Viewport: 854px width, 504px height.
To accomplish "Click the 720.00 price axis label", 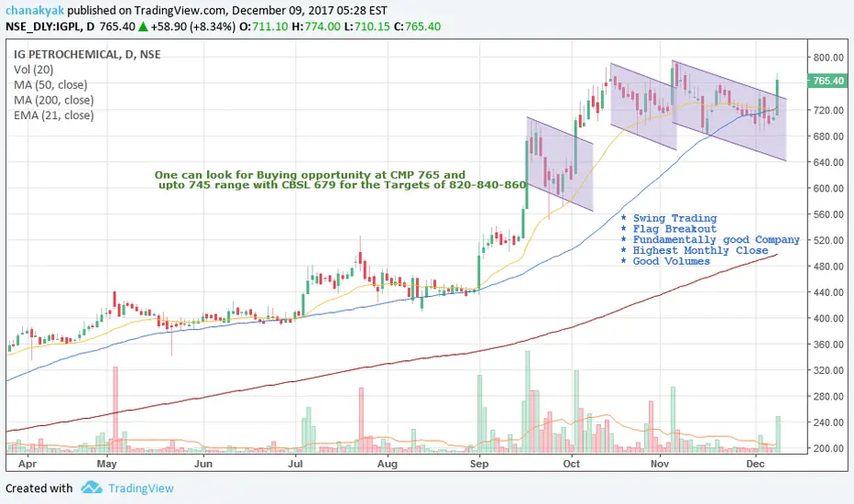I will coord(828,110).
